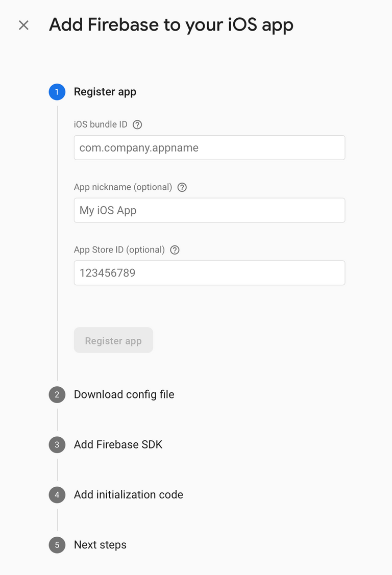
Task: Expand the Download config file step
Action: 124,394
